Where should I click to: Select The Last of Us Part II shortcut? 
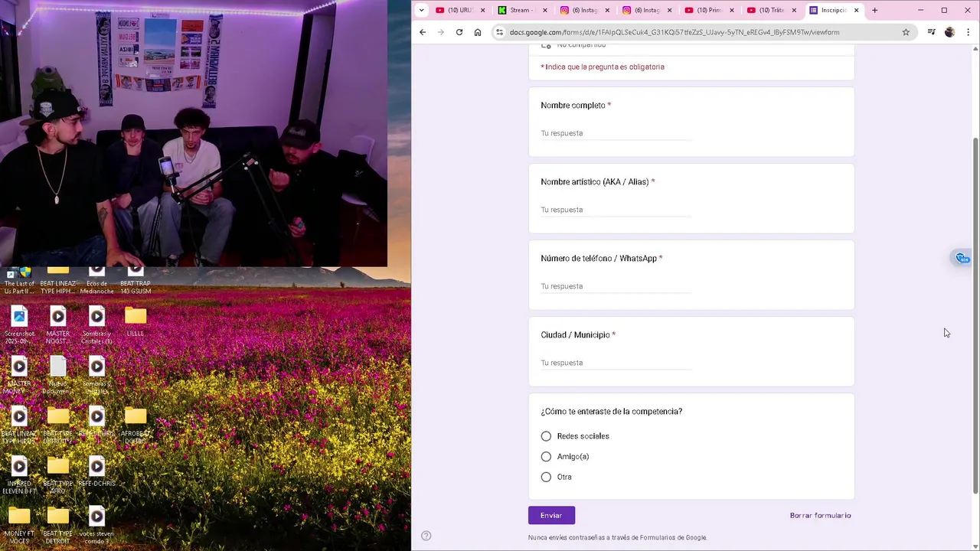[19, 281]
